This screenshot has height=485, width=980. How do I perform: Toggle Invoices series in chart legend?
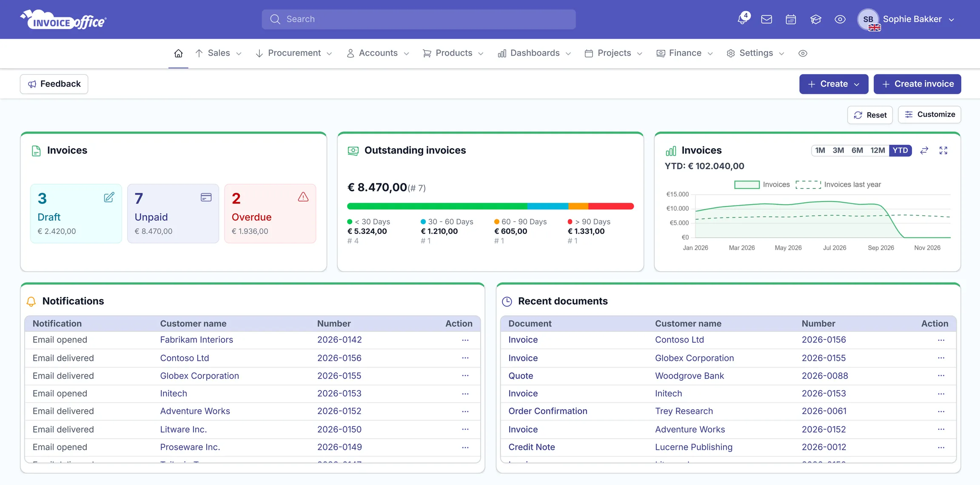pos(762,185)
